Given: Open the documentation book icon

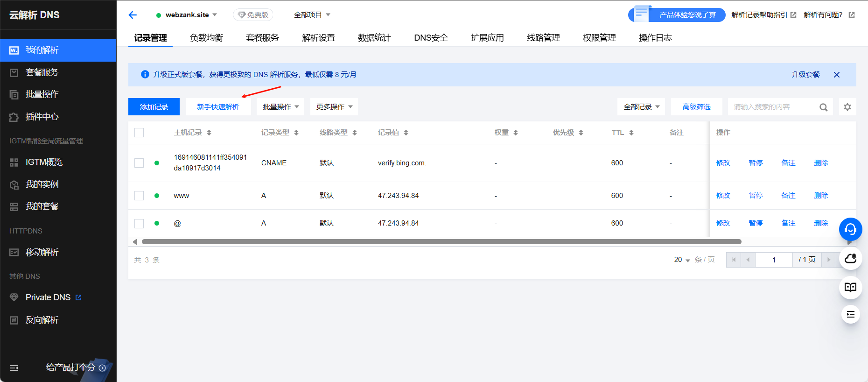Looking at the screenshot, I should tap(850, 287).
